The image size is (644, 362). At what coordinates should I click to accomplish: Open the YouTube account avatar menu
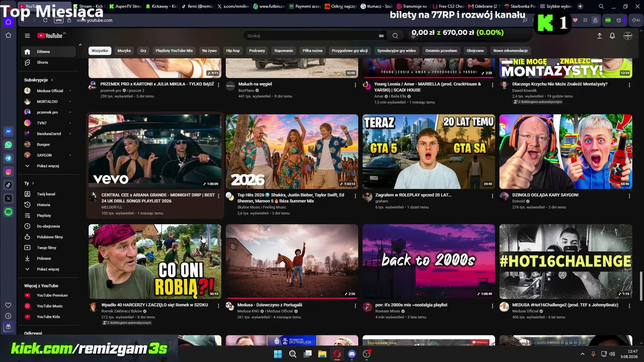click(x=627, y=36)
